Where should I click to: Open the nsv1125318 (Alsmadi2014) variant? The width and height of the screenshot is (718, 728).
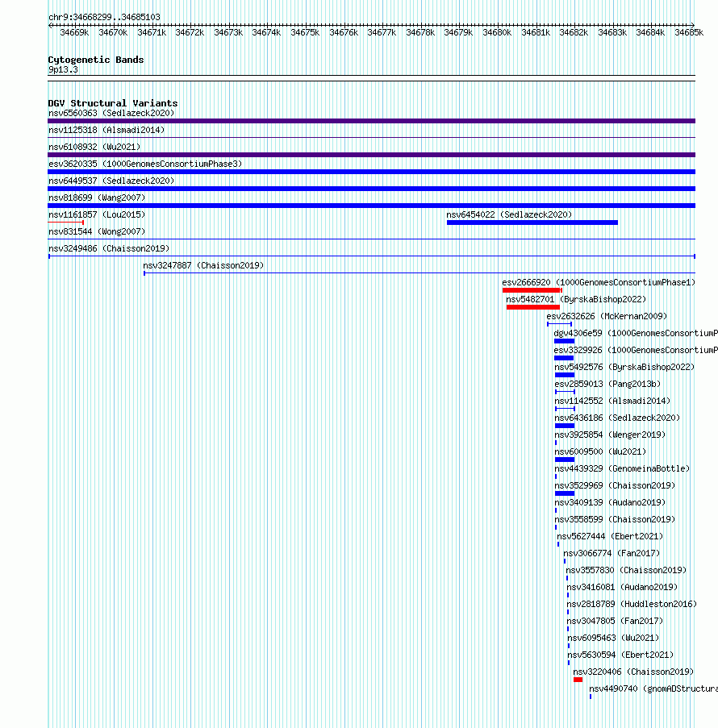point(106,130)
